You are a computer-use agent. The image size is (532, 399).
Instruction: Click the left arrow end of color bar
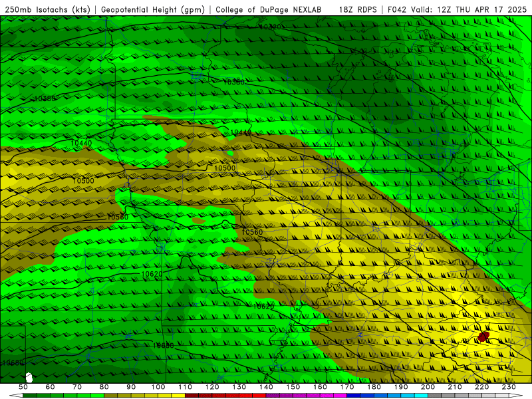(x=16, y=396)
